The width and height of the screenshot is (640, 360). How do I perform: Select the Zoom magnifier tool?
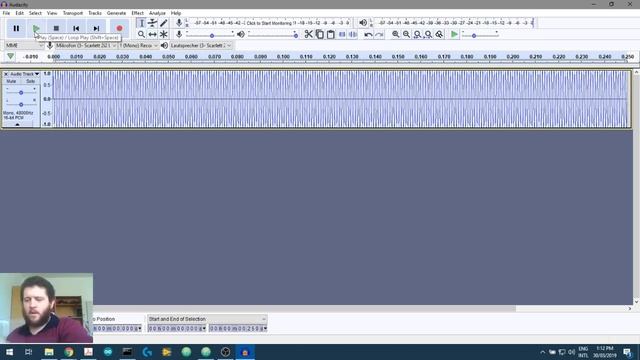[x=141, y=34]
